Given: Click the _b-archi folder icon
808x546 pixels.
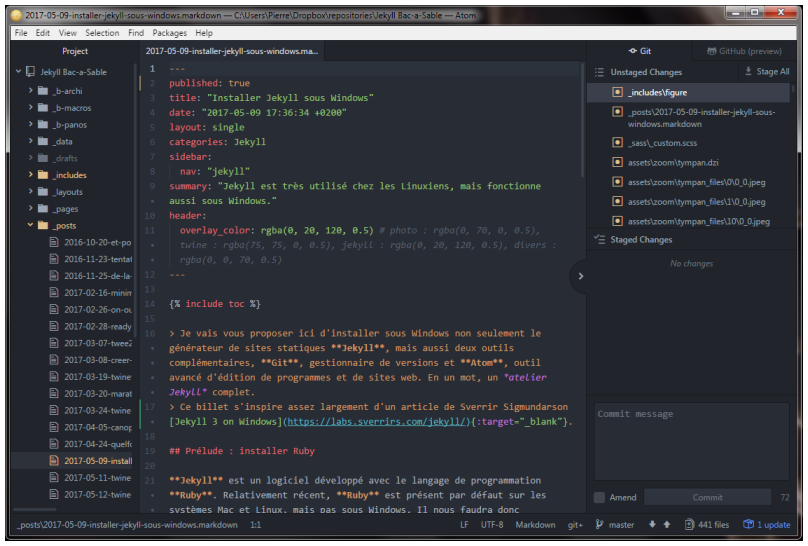Looking at the screenshot, I should click(x=43, y=91).
